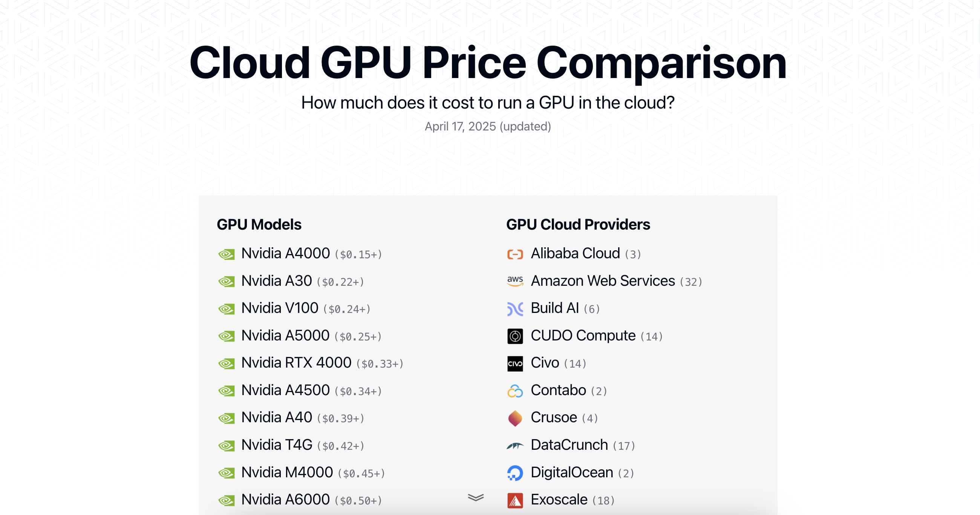Image resolution: width=980 pixels, height=515 pixels.
Task: Click the Crusoe diamond logo icon
Action: pyautogui.click(x=515, y=418)
